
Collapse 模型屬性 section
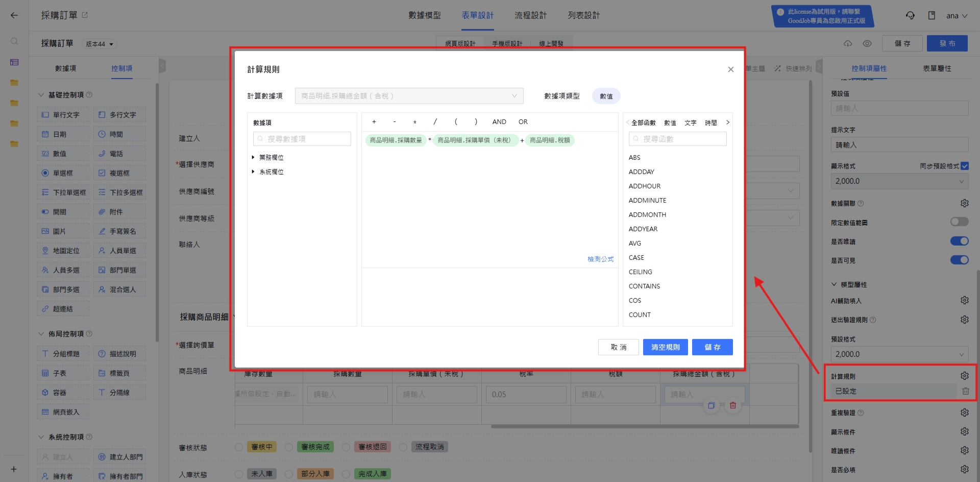coord(834,284)
